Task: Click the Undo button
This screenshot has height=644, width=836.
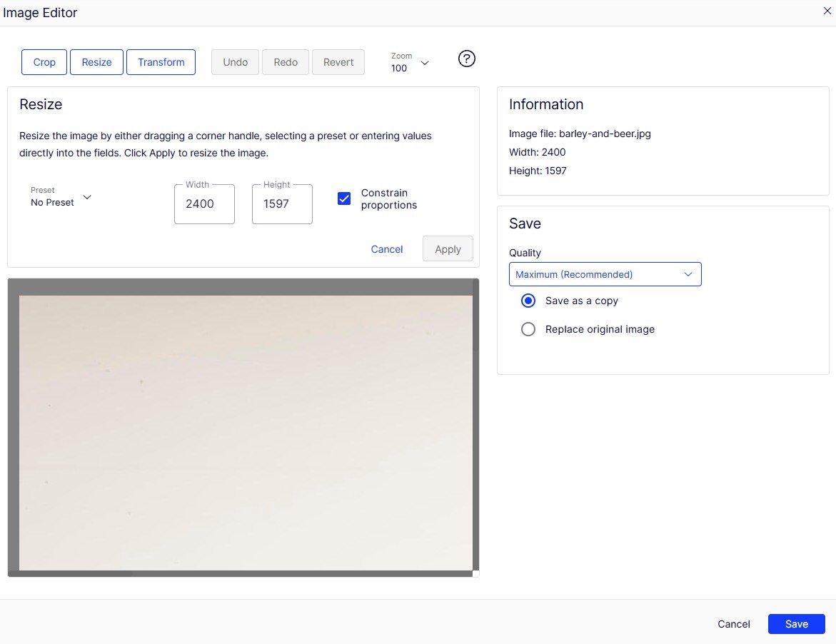Action: pos(235,62)
